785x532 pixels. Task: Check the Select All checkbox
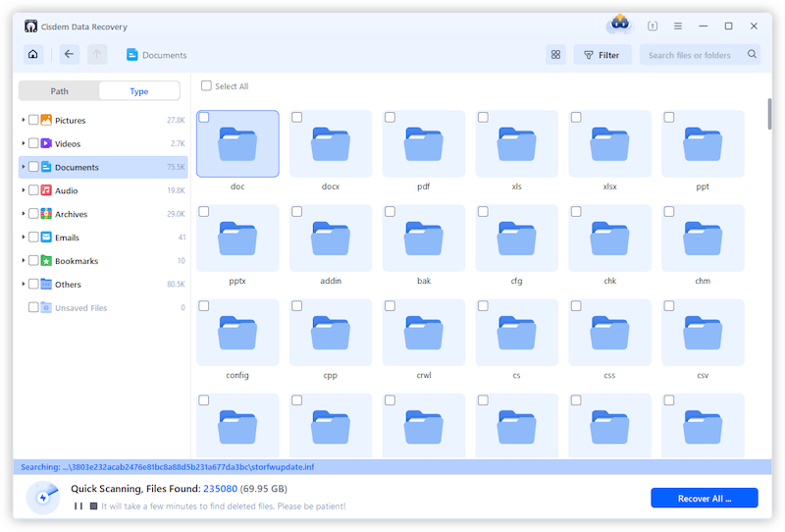[206, 86]
